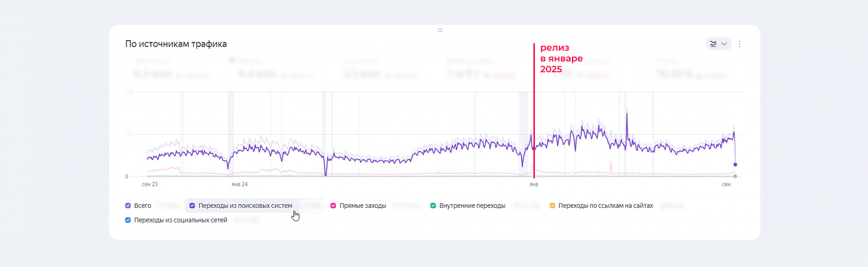Click the "янв 24" axis label
868x267 pixels.
[239, 184]
